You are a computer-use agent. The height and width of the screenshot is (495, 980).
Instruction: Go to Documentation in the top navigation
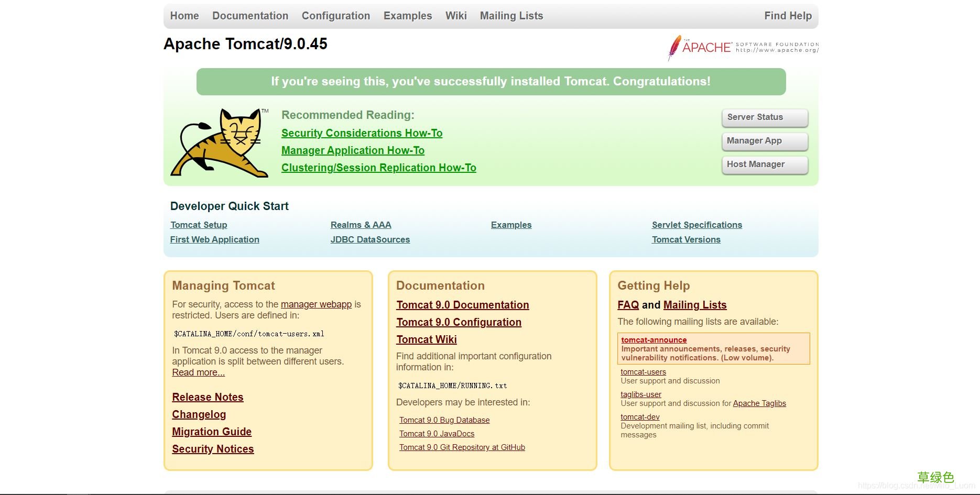coord(250,16)
